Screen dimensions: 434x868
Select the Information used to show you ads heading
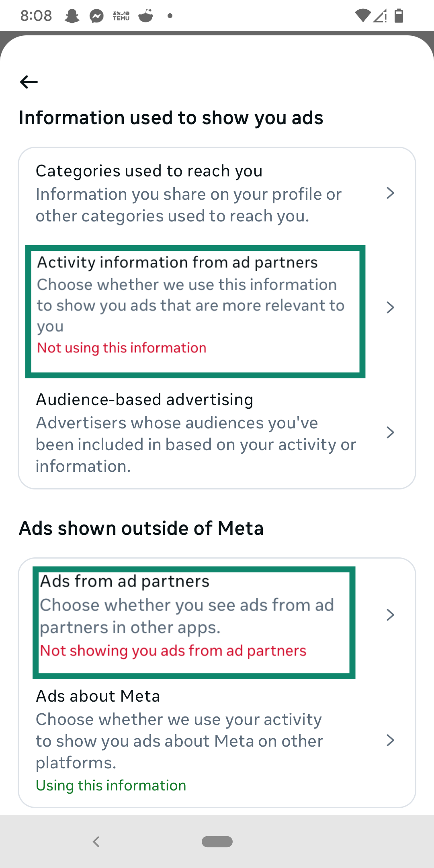point(172,117)
